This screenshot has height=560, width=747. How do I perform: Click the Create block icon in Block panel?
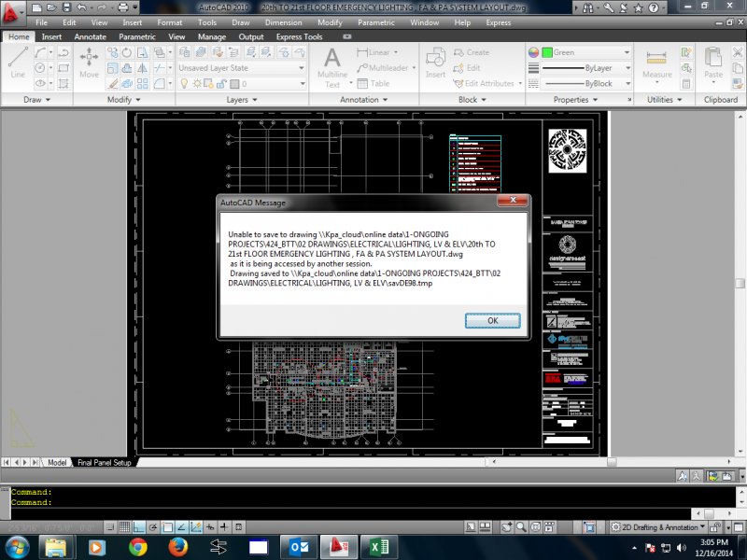(x=472, y=52)
